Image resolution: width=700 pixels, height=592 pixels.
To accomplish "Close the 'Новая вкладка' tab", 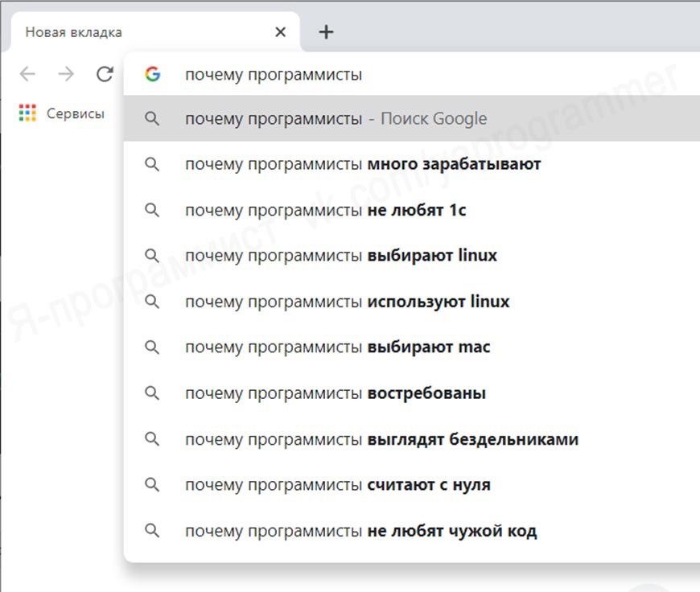I will point(280,32).
